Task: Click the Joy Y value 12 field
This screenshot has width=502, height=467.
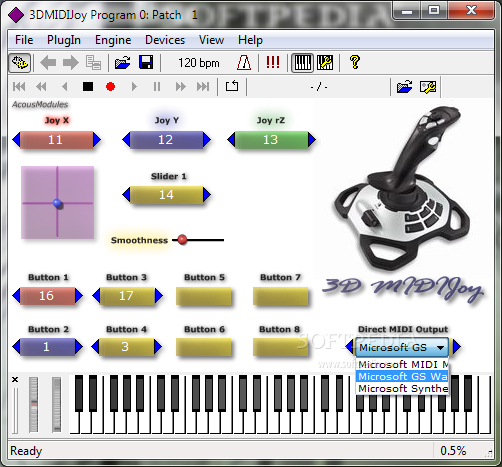Action: coord(167,139)
